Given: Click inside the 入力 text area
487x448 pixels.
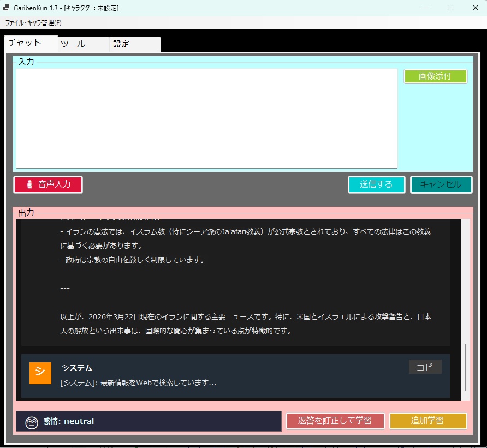Looking at the screenshot, I should point(206,117).
